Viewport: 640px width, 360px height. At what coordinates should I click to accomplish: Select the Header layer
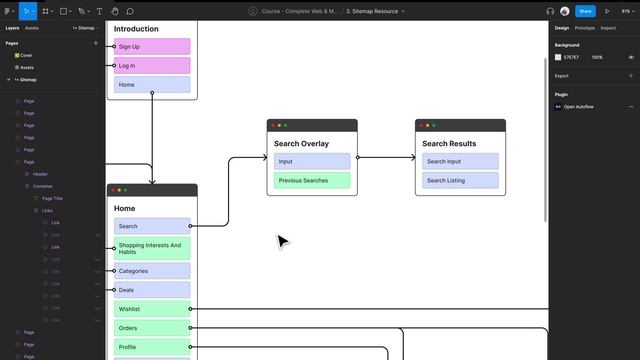[x=40, y=174]
